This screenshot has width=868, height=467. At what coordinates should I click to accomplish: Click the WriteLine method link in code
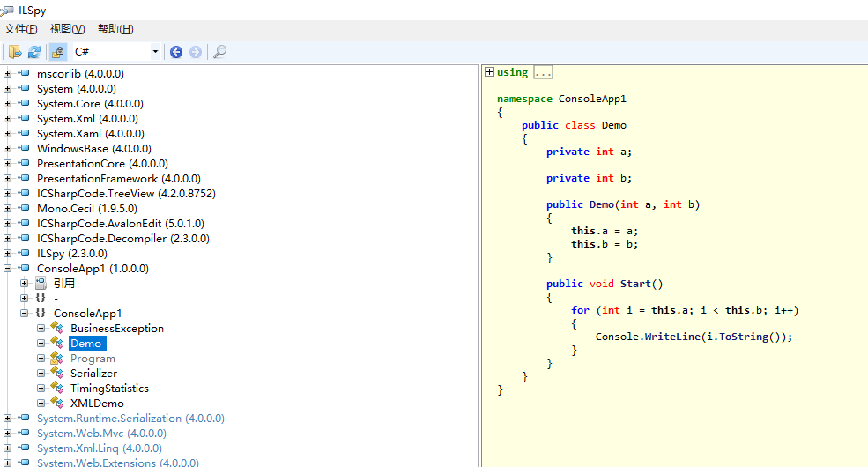click(672, 337)
